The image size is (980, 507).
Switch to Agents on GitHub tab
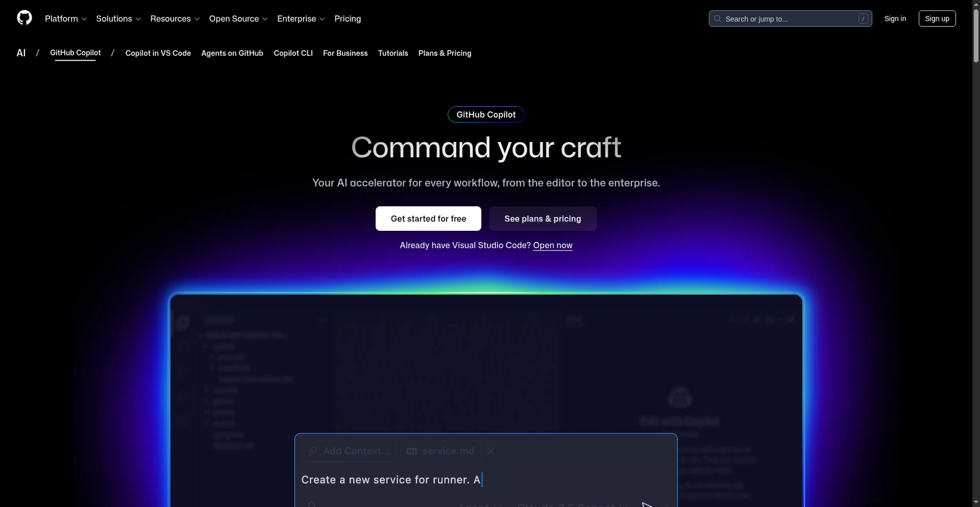click(232, 53)
